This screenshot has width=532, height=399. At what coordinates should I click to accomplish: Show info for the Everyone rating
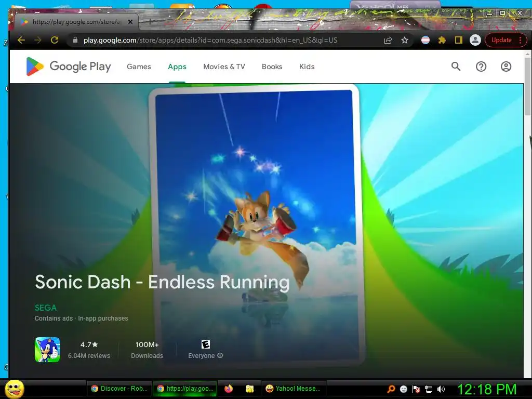[220, 355]
